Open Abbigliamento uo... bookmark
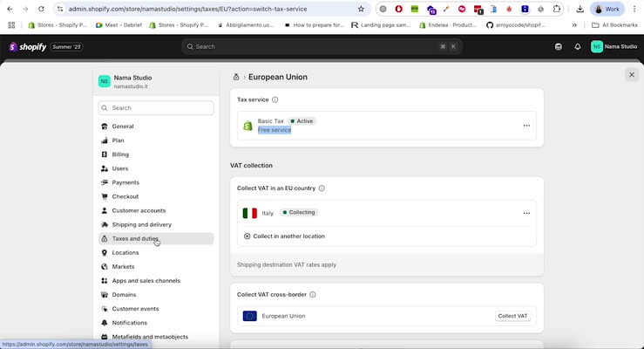Viewport: 644px width, 349px height. click(x=246, y=25)
